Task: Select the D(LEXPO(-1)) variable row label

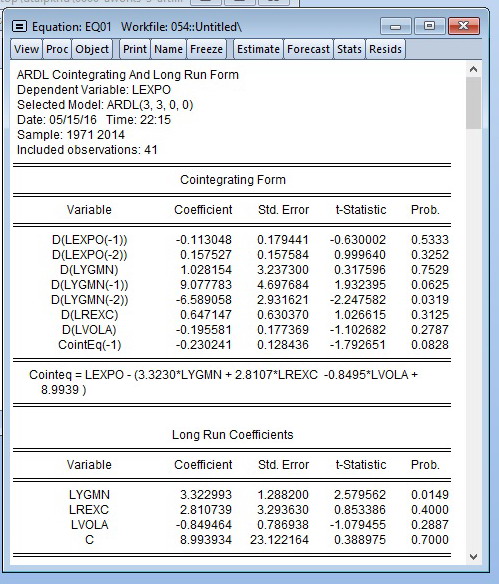Action: click(89, 239)
